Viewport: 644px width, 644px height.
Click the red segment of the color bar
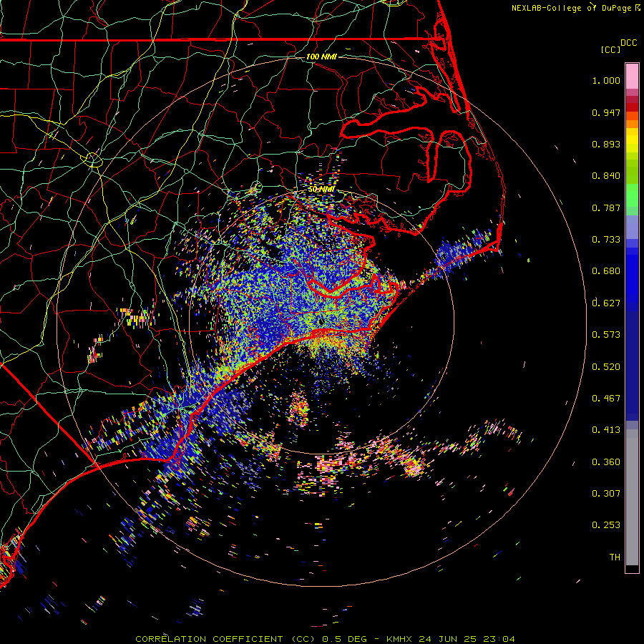[x=632, y=107]
